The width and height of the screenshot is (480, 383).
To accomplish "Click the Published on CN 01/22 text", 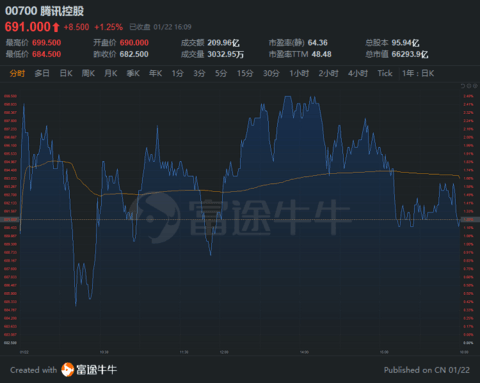I will pyautogui.click(x=427, y=370).
